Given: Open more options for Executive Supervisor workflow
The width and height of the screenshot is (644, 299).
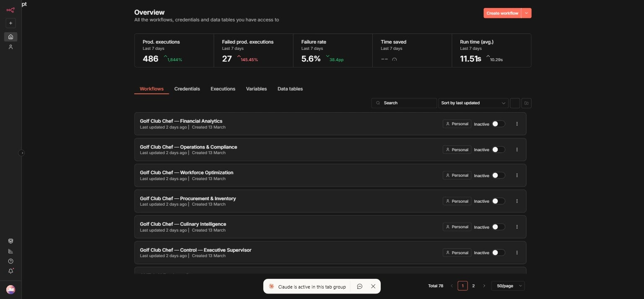Looking at the screenshot, I should (x=517, y=253).
